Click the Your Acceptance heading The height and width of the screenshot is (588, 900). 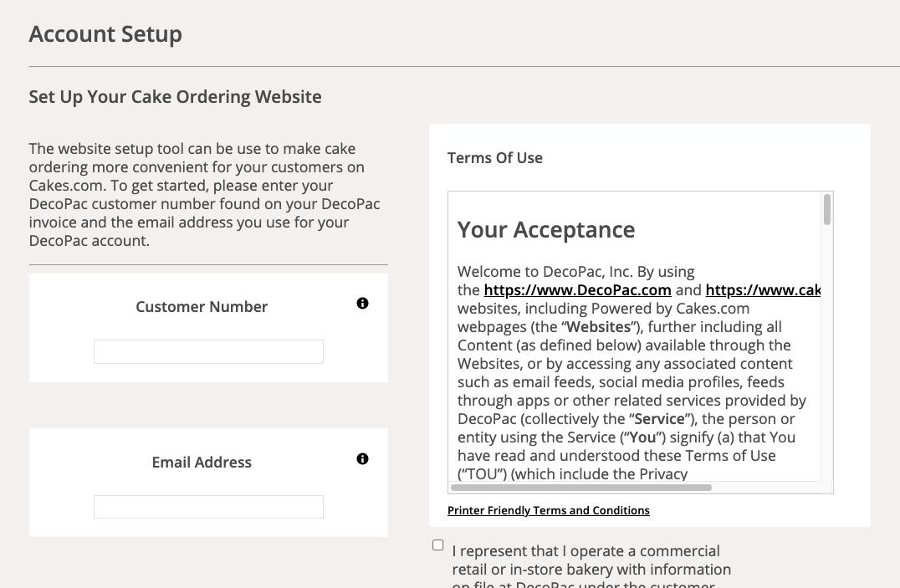click(x=546, y=230)
